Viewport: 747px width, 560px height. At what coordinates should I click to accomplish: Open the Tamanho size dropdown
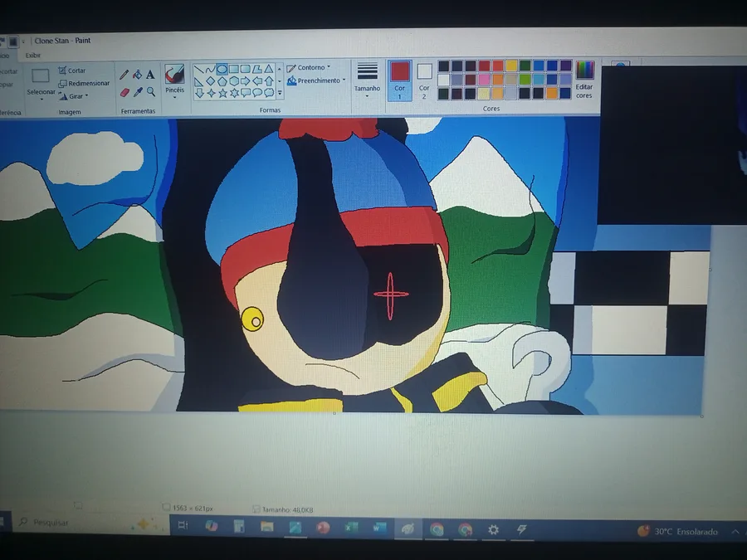[368, 96]
